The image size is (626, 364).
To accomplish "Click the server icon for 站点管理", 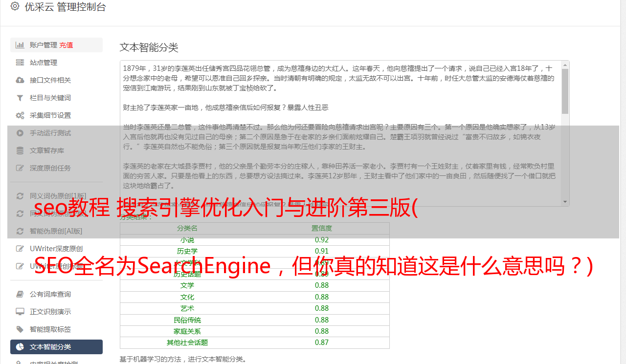I will pyautogui.click(x=20, y=63).
